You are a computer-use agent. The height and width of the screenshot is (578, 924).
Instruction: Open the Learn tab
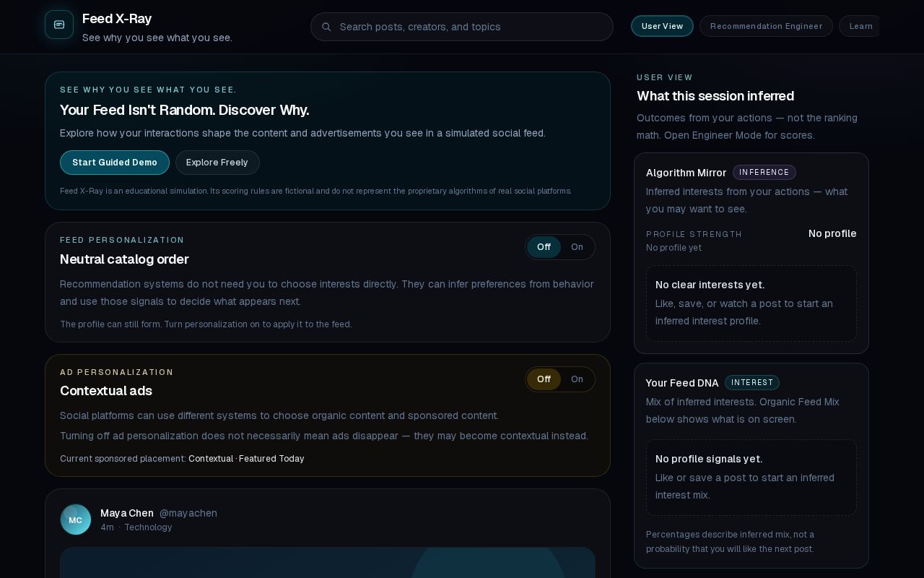tap(860, 26)
